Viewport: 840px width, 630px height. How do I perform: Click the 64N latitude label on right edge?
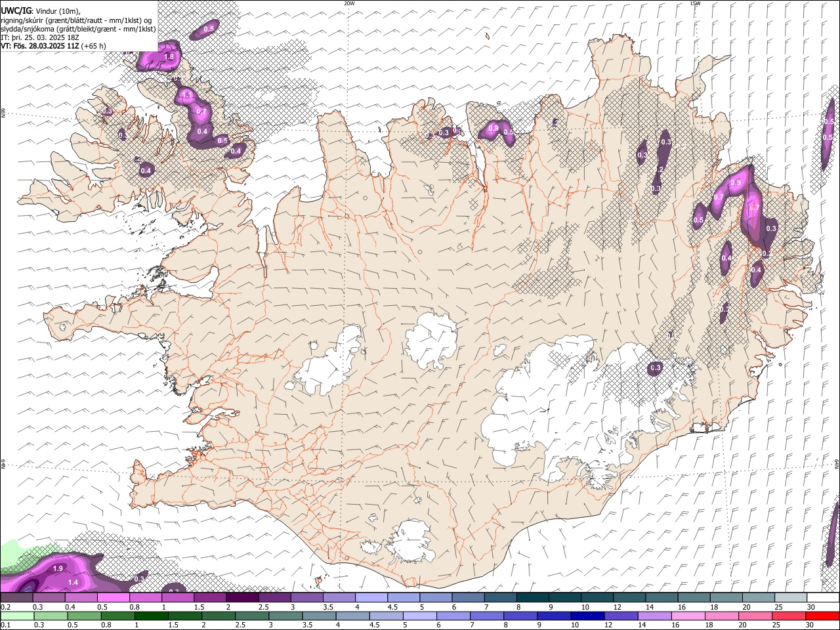(x=837, y=463)
